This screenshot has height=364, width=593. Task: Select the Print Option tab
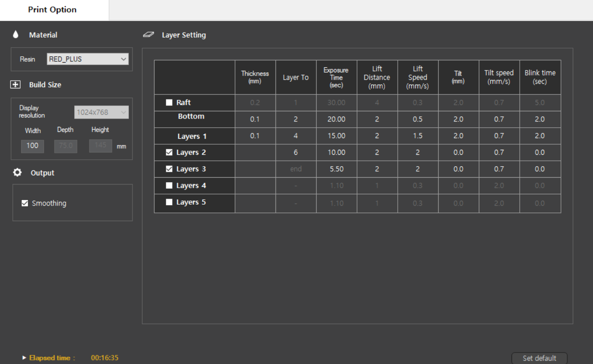[x=52, y=10]
